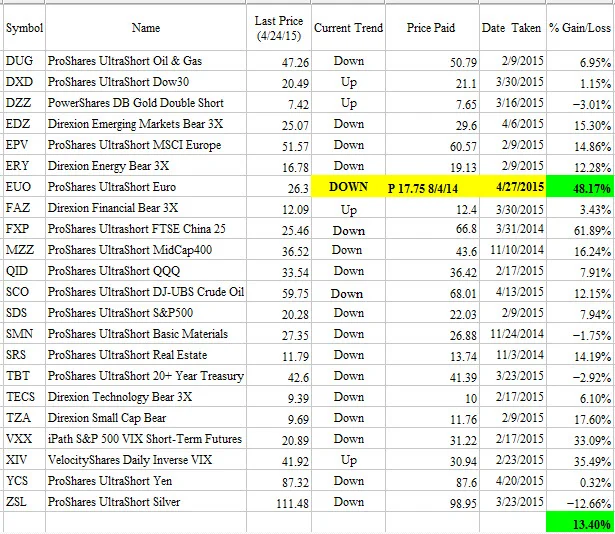Click green 48.17% gain cell
Screen dimensions: 615x534
click(580, 188)
